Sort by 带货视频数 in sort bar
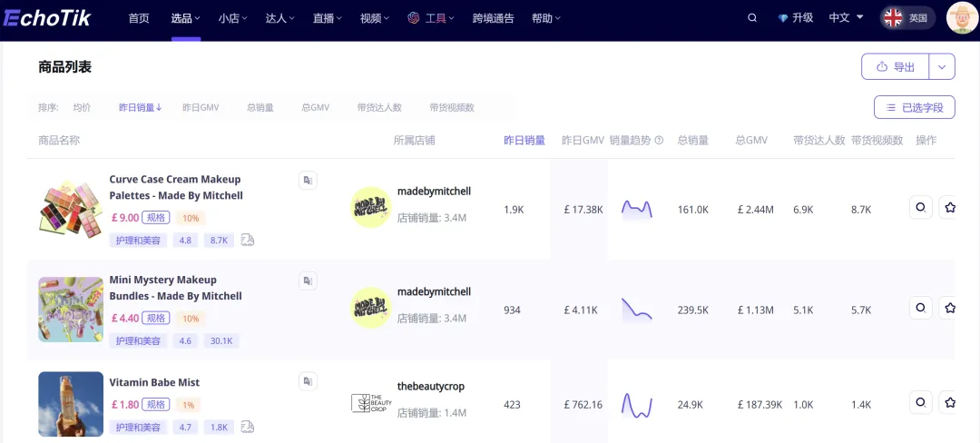 (452, 107)
